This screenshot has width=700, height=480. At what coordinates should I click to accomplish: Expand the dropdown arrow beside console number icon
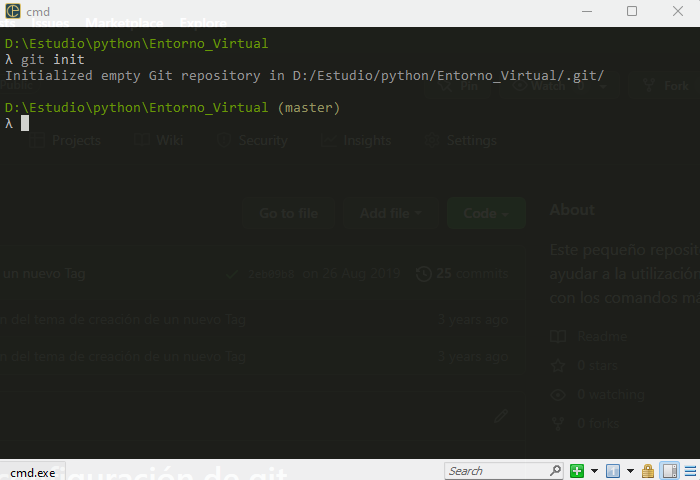[x=630, y=471]
